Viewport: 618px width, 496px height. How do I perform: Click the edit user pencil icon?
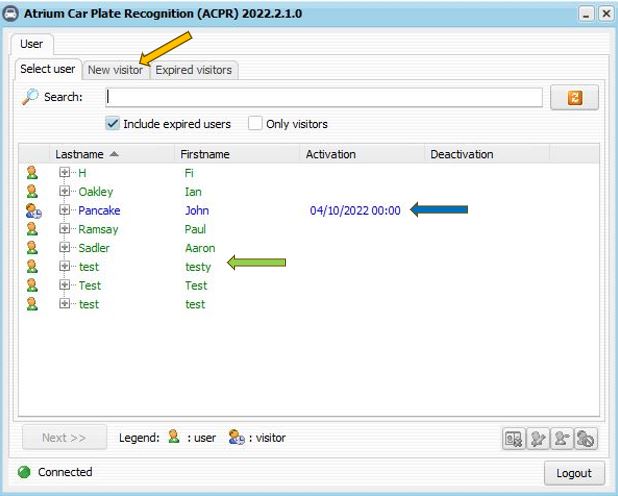[x=538, y=438]
